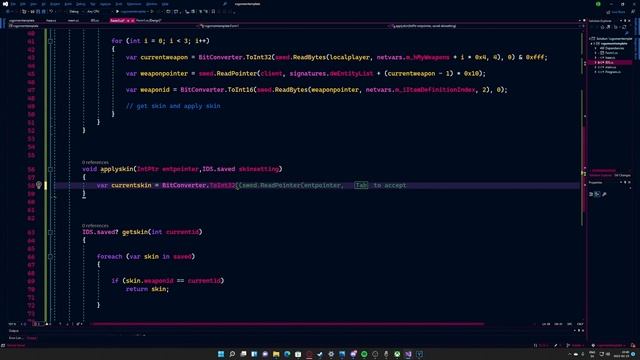Open the member navigation dropdown above editor

coord(486,26)
